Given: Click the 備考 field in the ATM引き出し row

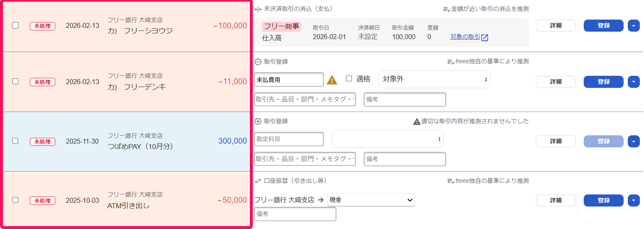Looking at the screenshot, I should 295,214.
